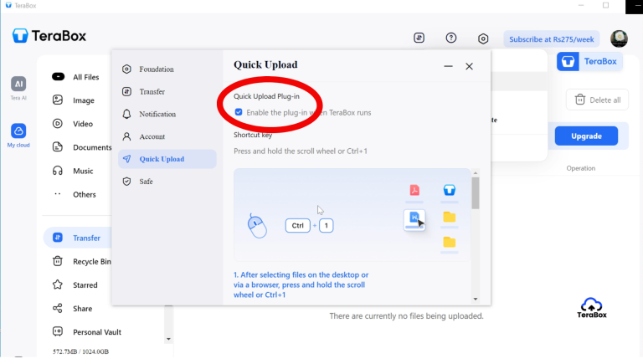Open Tera AI from the left rail
Viewport: 643px width, 364px height.
pyautogui.click(x=18, y=88)
